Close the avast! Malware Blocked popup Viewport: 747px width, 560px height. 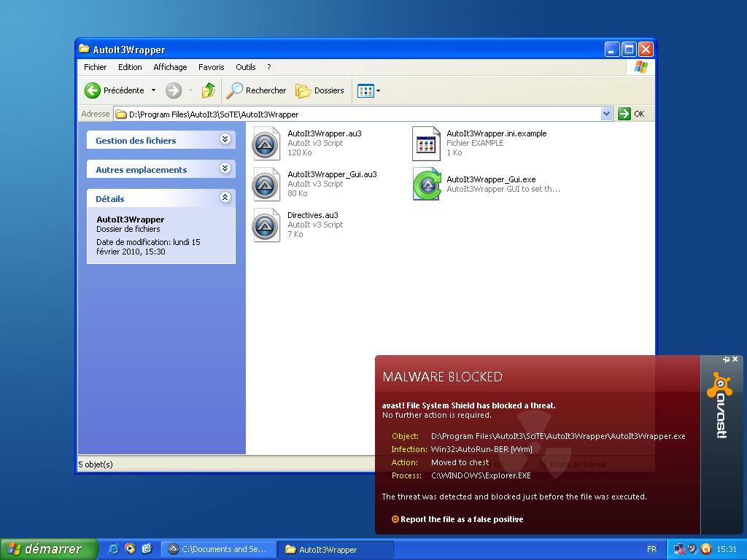click(x=735, y=359)
